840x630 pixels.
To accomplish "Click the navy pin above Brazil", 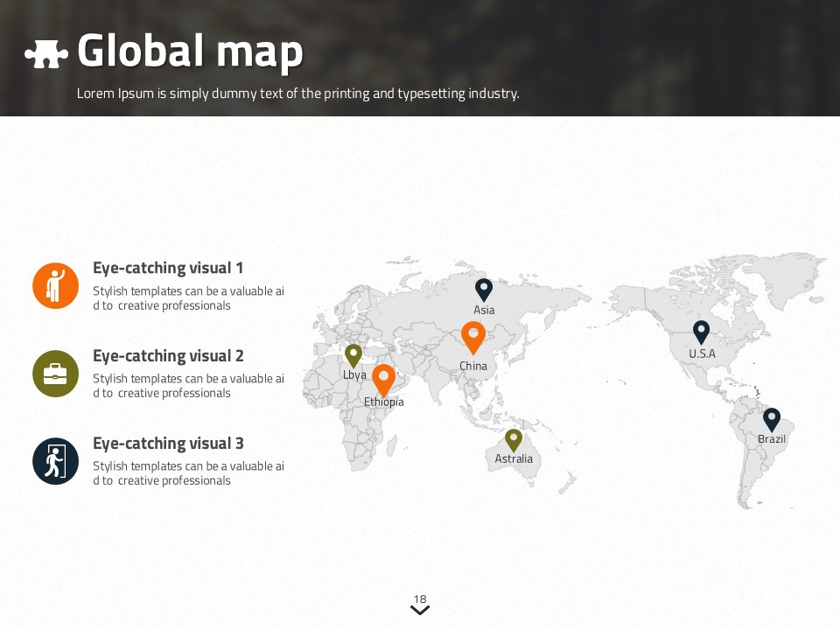I will click(771, 419).
